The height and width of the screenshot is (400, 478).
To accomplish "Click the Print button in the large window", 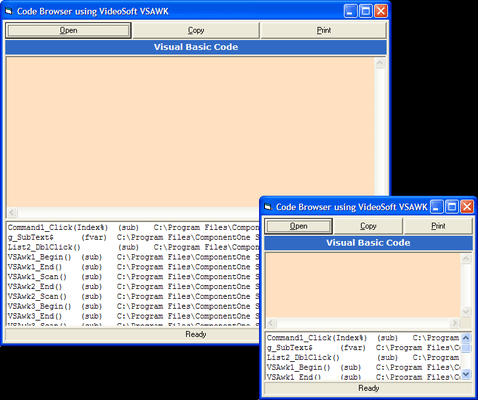I will pos(323,31).
